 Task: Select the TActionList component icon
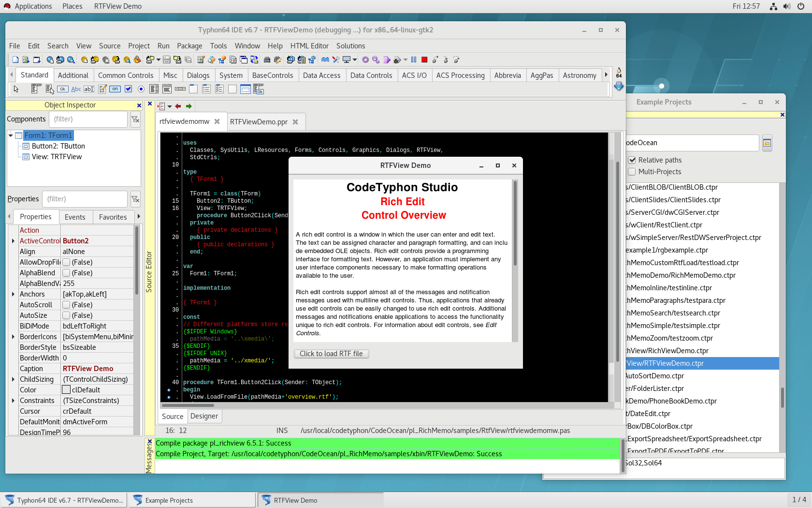259,89
